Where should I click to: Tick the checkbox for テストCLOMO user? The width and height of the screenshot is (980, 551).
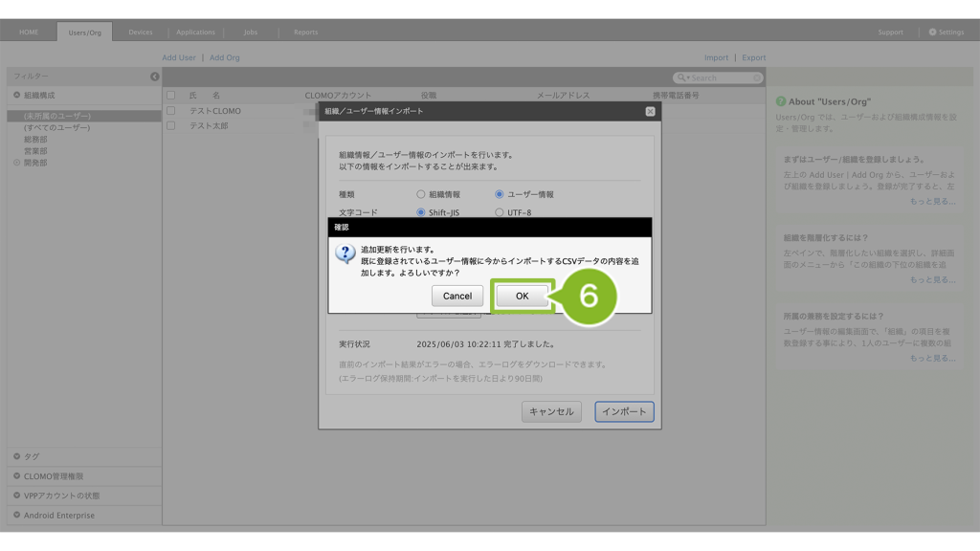171,111
